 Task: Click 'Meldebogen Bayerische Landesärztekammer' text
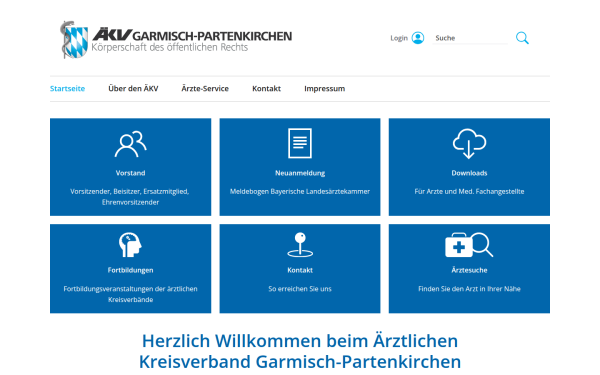300,191
